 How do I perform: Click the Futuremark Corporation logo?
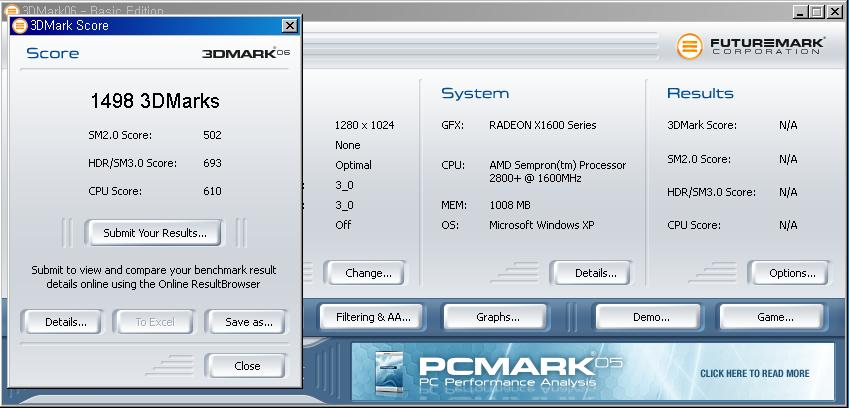click(750, 46)
